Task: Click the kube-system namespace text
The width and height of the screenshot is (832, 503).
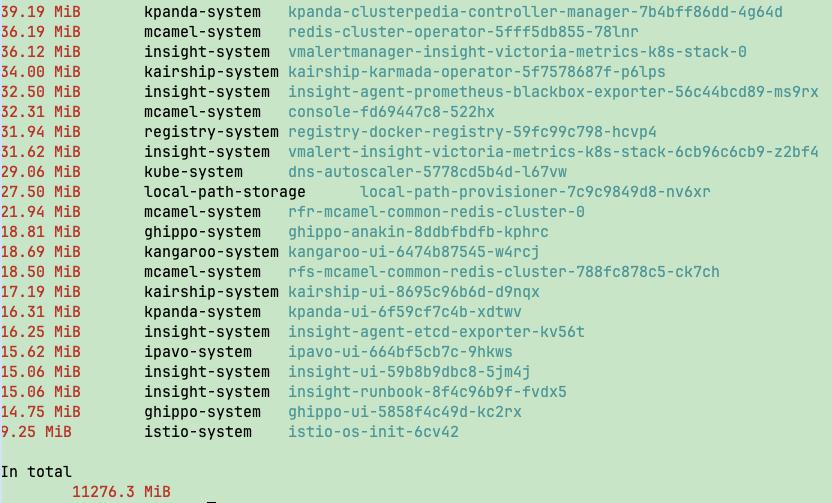Action: [193, 172]
